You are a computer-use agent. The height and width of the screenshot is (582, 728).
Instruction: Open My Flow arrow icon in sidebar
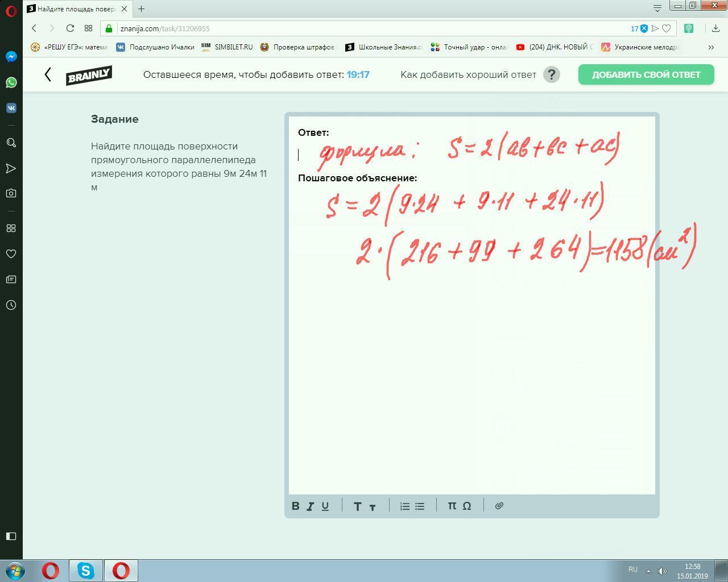11,168
